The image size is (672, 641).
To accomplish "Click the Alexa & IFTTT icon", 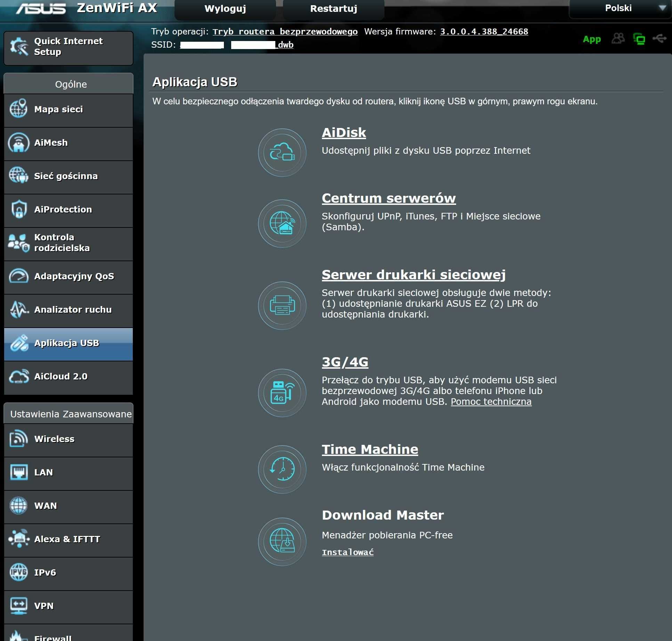I will [19, 538].
